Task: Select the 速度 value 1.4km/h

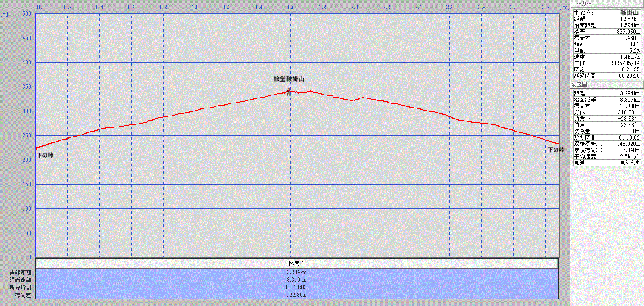Action: tap(631, 57)
